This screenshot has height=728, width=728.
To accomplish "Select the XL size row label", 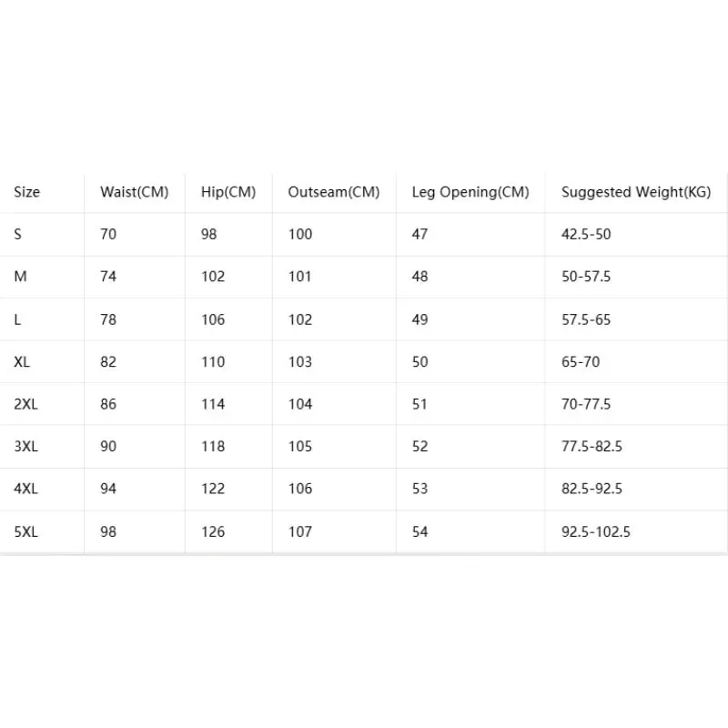I will (x=22, y=361).
